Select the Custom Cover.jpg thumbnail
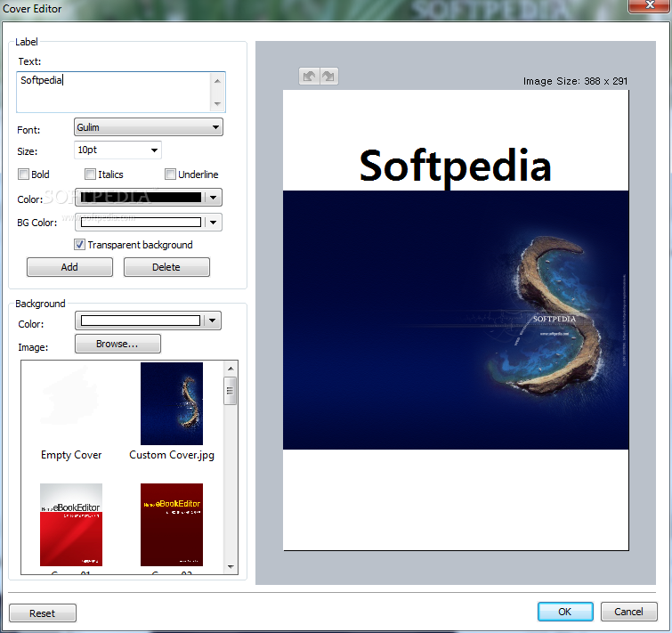 point(172,403)
